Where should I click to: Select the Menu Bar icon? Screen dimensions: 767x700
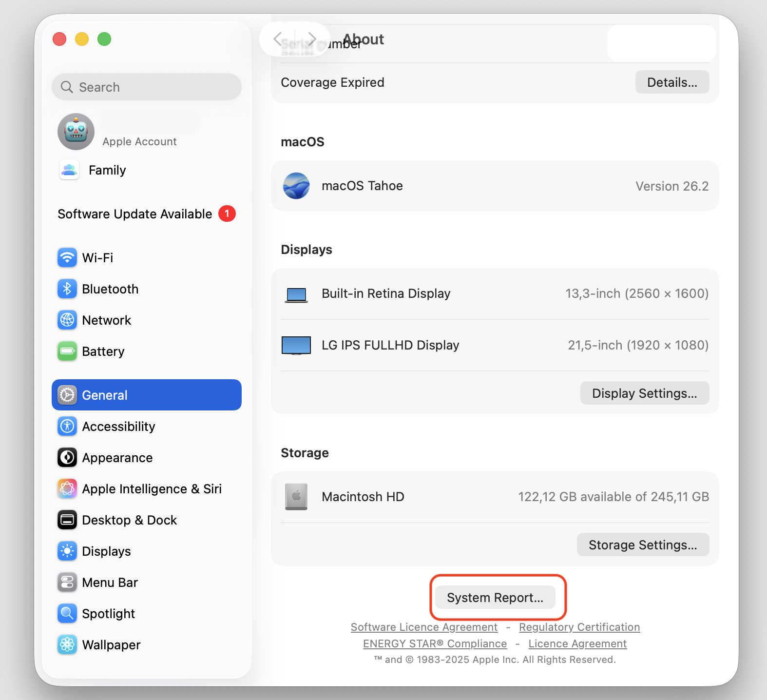67,582
